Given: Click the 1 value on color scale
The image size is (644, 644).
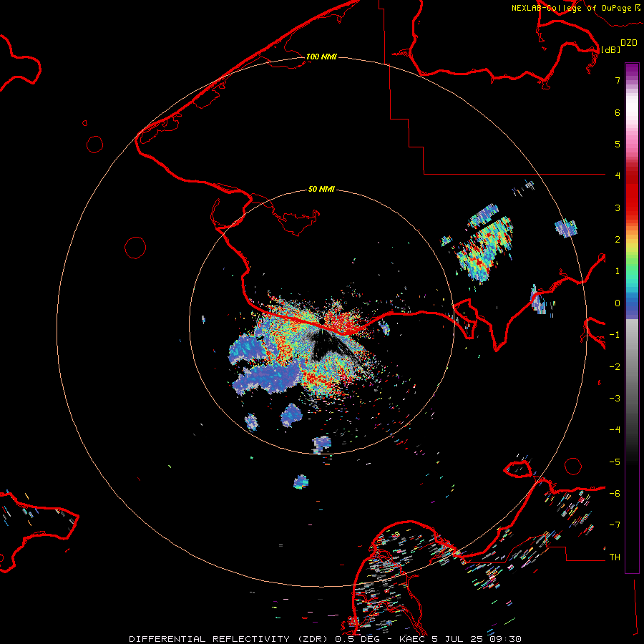Looking at the screenshot, I should (618, 271).
